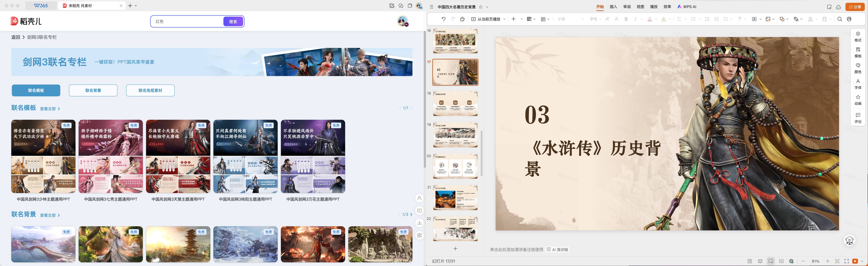Screen dimensions: 868x266
Task: Click the format painter brush icon
Action: coord(462,19)
